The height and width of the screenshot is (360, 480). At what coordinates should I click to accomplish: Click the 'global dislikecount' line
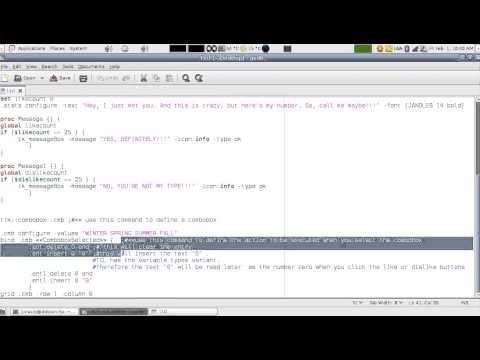(x=33, y=173)
